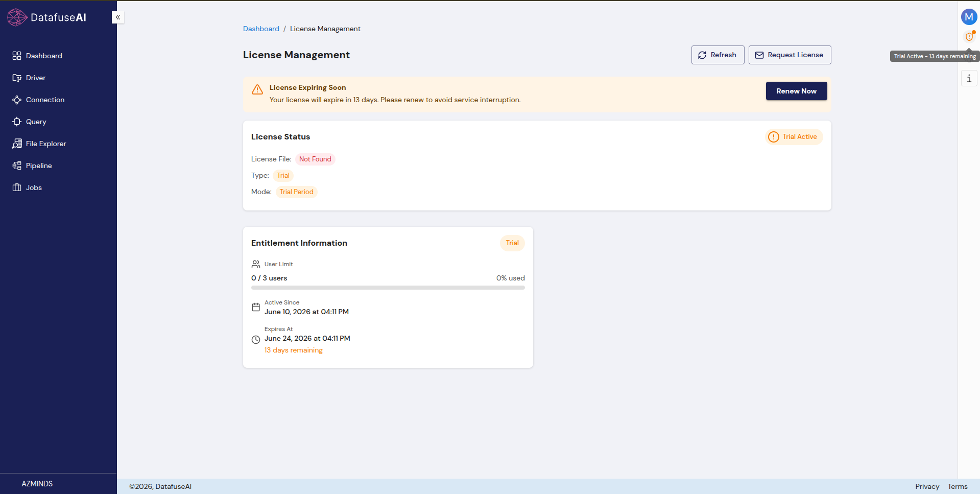The height and width of the screenshot is (494, 980).
Task: Click the Trial badge in Entitlement Information
Action: 512,243
